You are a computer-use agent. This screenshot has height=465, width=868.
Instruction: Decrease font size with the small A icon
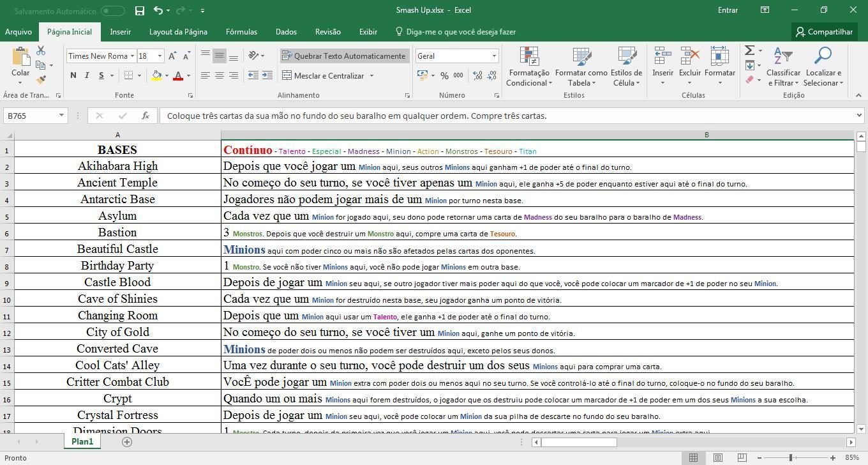186,56
